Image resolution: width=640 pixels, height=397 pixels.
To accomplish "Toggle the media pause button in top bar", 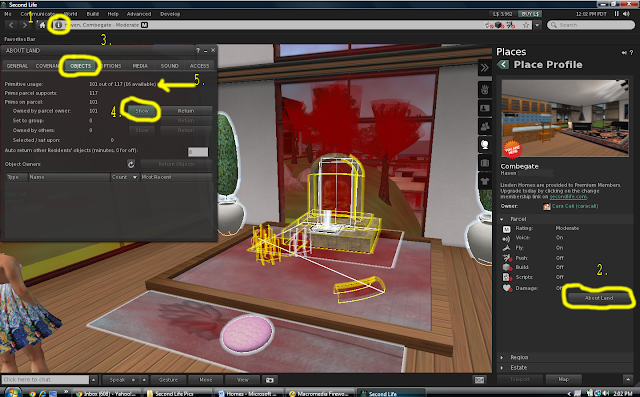I will coord(617,13).
